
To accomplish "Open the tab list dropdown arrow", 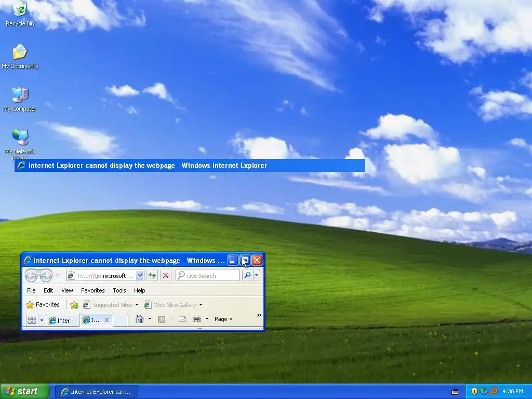I will pos(42,320).
